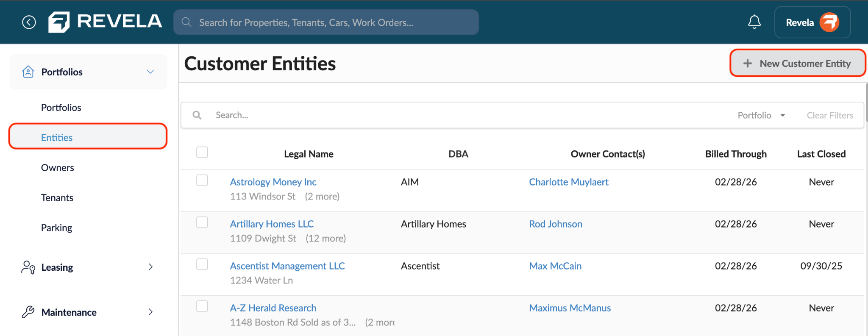Expand the Maintenance section chevron
This screenshot has height=336, width=868.
click(x=150, y=312)
